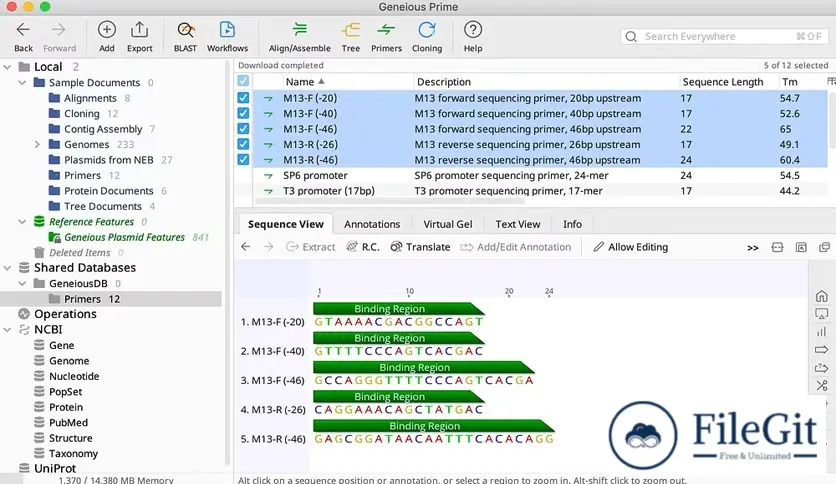Select the Contig Assembly folder
Image resolution: width=836 pixels, height=484 pixels.
(103, 129)
